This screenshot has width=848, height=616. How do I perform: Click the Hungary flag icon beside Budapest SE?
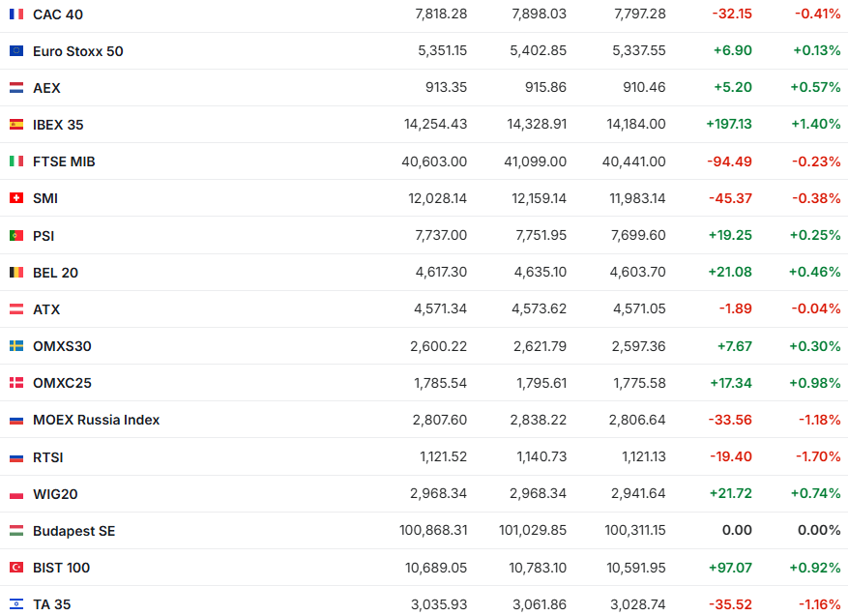click(16, 531)
